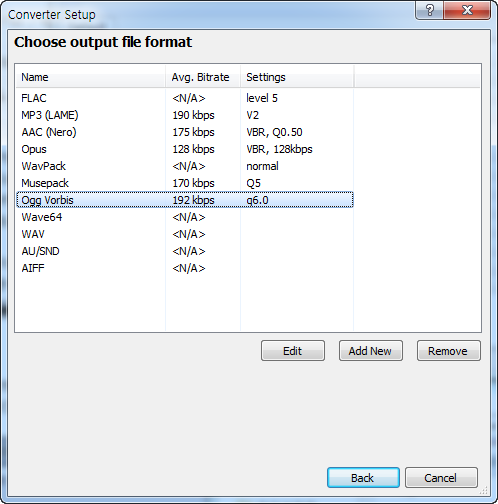This screenshot has width=498, height=504.
Task: Click the 190 kbps bitrate cell
Action: (193, 115)
